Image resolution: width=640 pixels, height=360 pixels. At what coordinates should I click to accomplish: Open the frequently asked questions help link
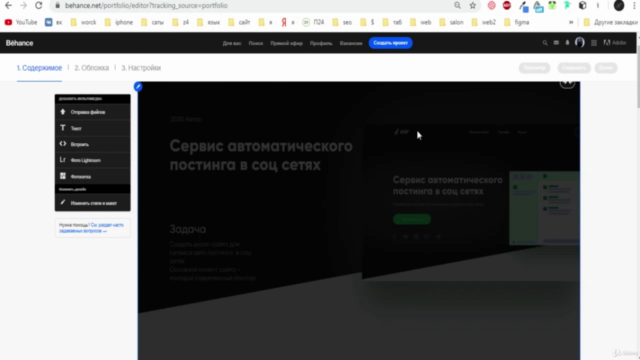coord(91,228)
